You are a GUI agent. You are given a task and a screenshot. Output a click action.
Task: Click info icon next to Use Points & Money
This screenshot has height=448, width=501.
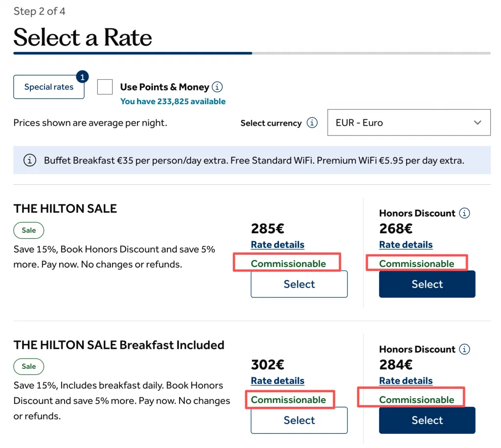click(x=217, y=87)
